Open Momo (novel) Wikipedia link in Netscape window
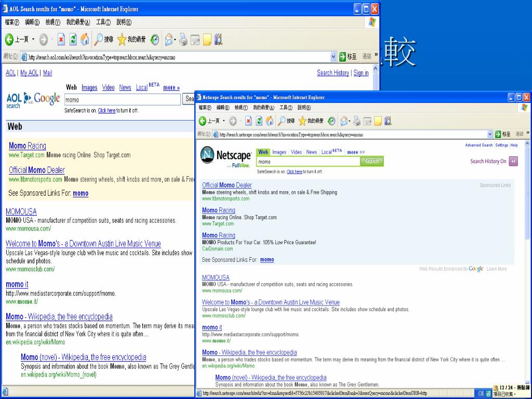The image size is (532, 399). click(271, 378)
